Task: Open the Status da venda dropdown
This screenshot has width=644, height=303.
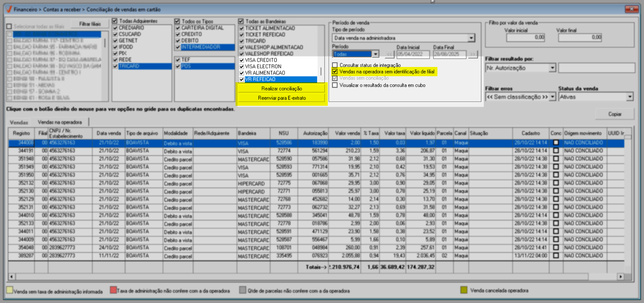Action: [629, 97]
